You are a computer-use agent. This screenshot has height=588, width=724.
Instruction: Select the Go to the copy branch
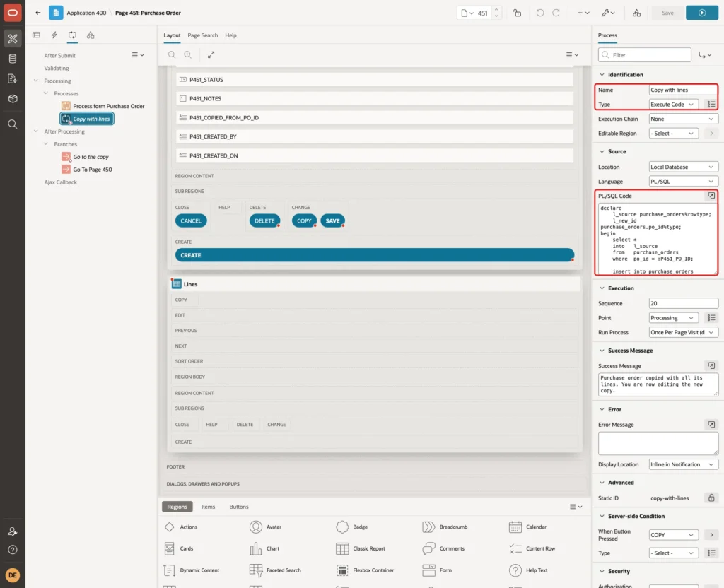tap(90, 157)
